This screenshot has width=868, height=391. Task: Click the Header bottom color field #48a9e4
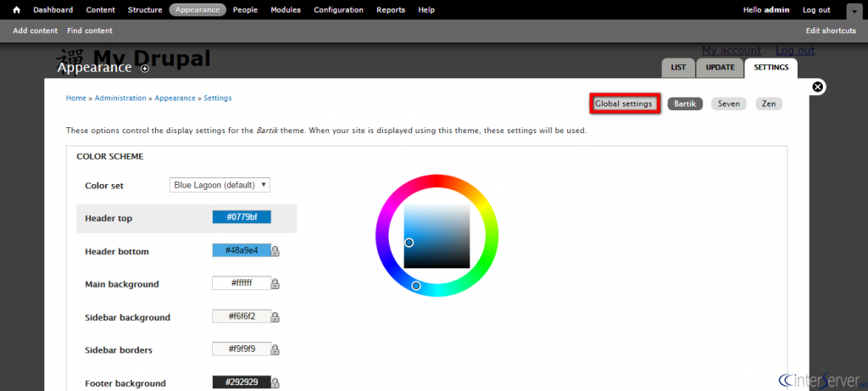click(242, 250)
